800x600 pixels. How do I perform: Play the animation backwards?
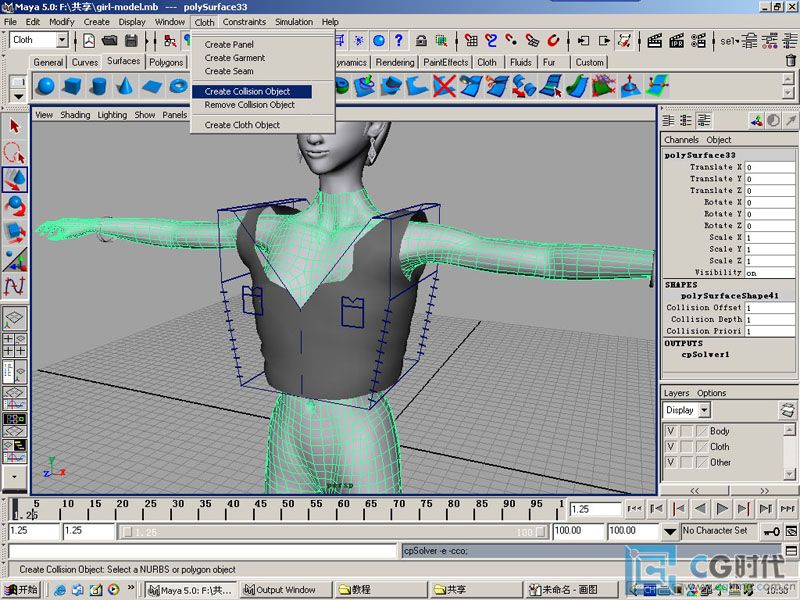point(701,509)
